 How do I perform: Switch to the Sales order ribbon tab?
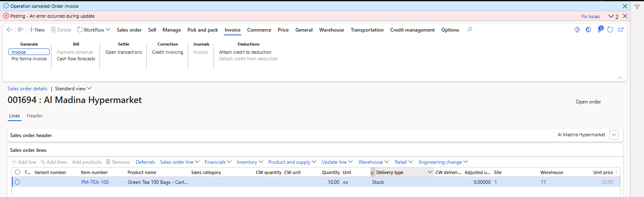pyautogui.click(x=129, y=30)
